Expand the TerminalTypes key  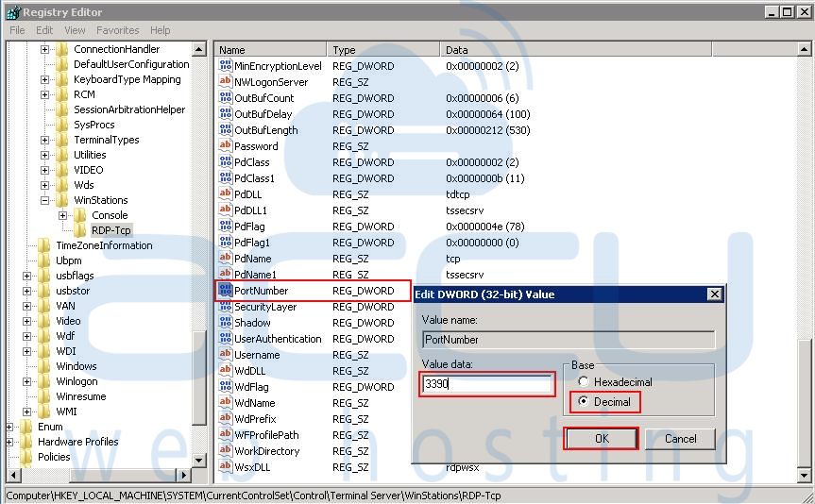(44, 140)
